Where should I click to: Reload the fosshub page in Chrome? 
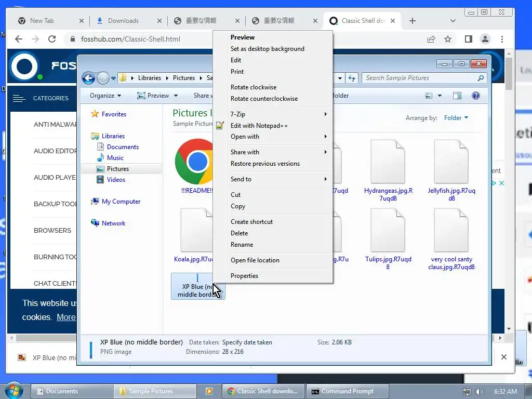(52, 39)
